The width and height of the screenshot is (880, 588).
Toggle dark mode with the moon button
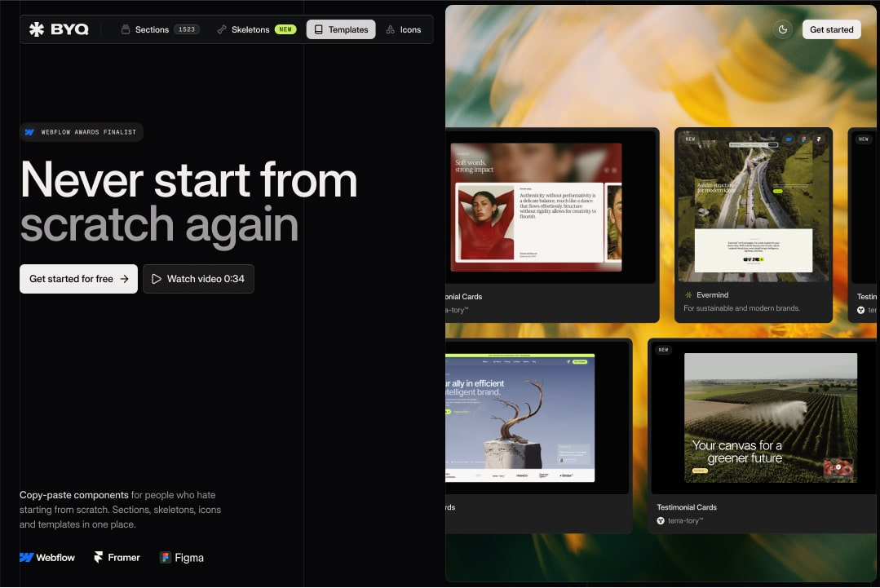point(783,29)
